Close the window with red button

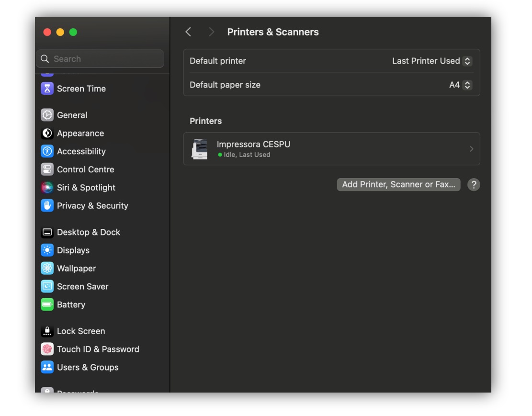[47, 32]
